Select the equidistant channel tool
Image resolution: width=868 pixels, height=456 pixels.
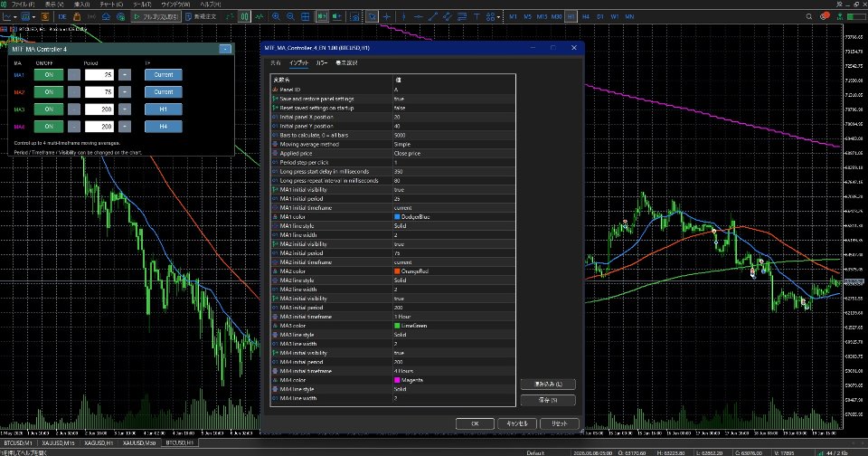(447, 16)
